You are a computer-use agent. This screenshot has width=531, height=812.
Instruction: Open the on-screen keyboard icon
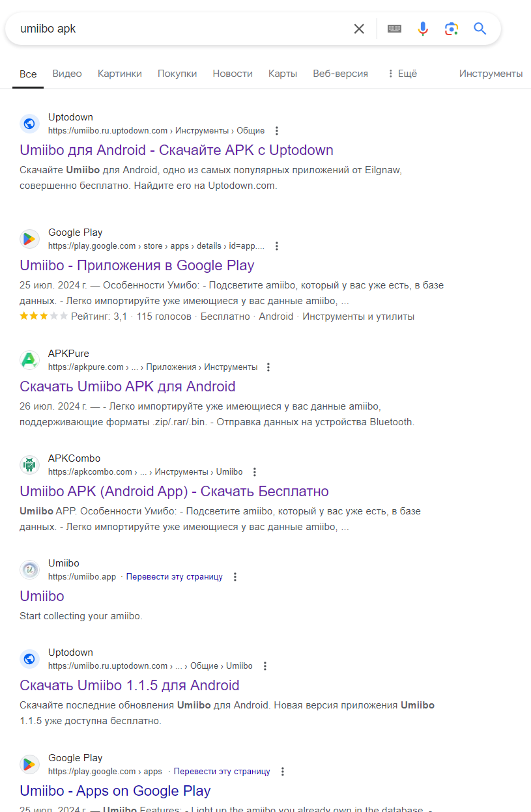pos(394,29)
